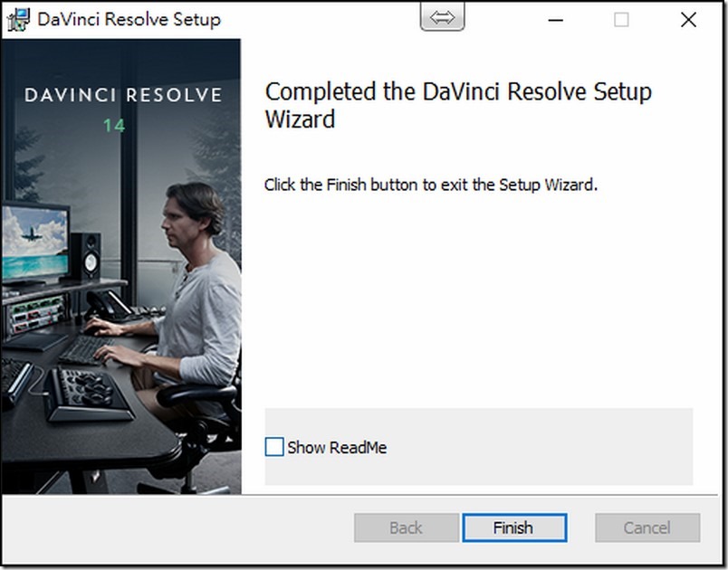This screenshot has height=570, width=728.
Task: Click the Completed Setup Wizard heading
Action: pyautogui.click(x=457, y=105)
